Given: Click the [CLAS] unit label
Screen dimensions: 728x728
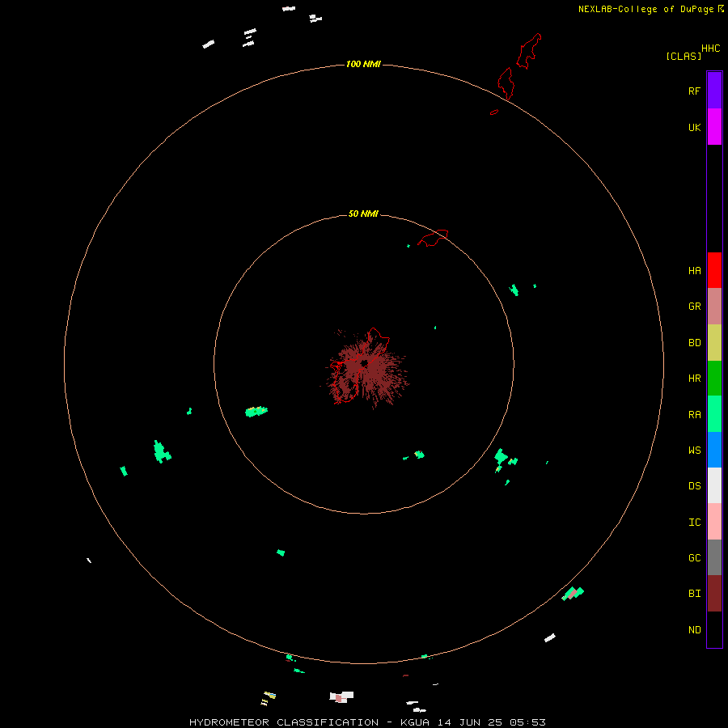Looking at the screenshot, I should pos(684,56).
